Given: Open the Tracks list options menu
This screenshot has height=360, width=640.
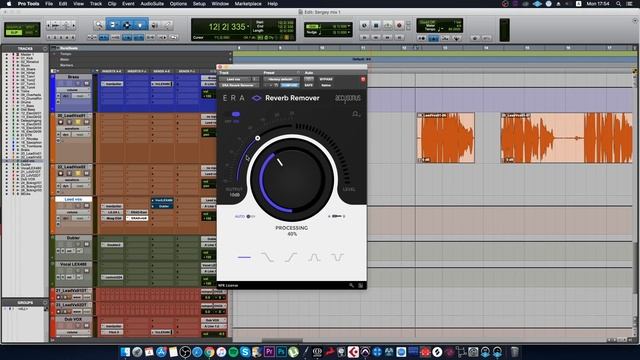Looking at the screenshot, I should tap(45, 49).
